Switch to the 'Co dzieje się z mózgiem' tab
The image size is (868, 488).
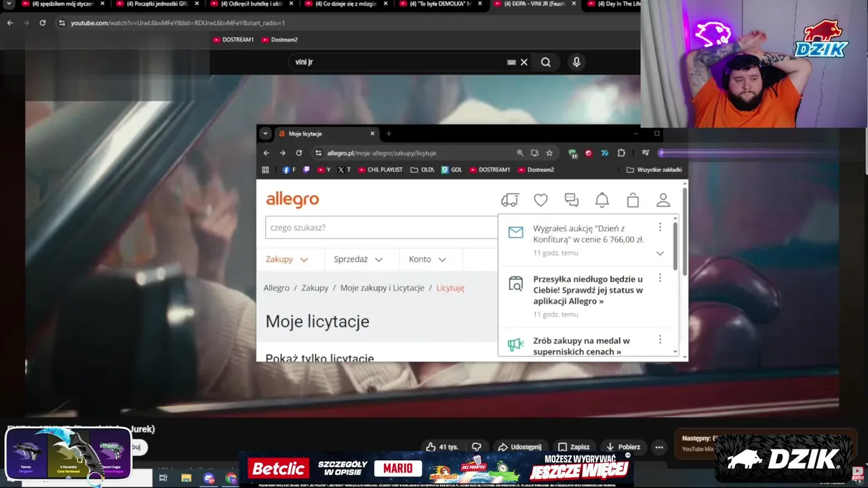pyautogui.click(x=346, y=4)
